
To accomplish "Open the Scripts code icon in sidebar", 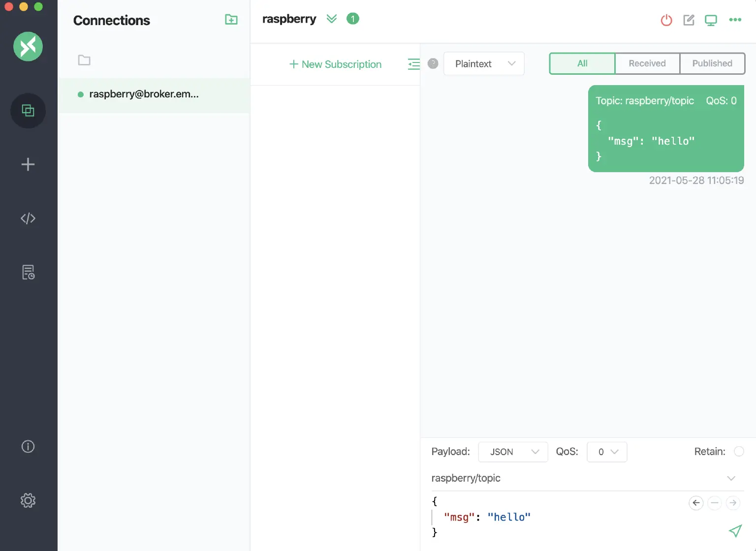I will pos(28,218).
